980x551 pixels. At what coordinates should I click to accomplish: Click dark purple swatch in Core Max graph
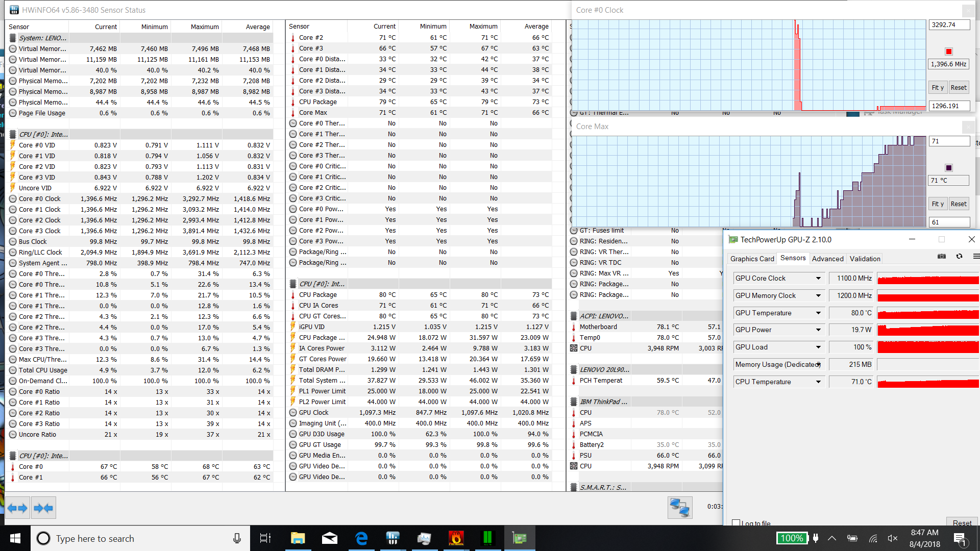(949, 168)
